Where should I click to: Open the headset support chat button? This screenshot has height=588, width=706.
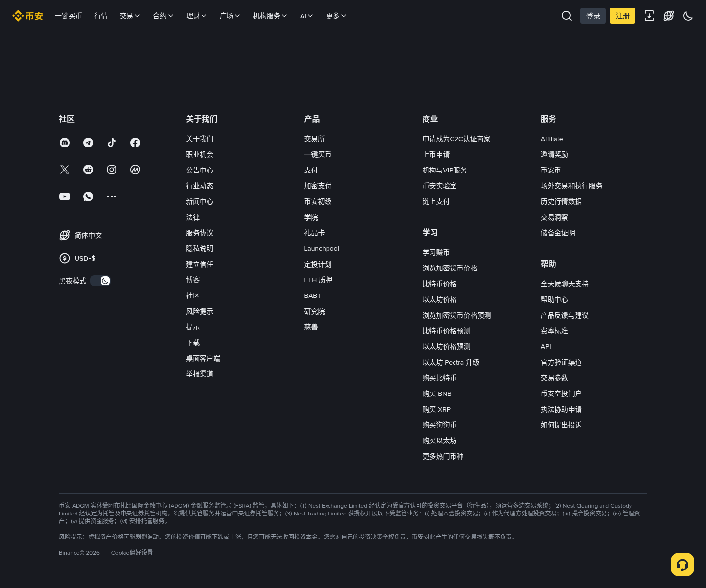tap(682, 564)
